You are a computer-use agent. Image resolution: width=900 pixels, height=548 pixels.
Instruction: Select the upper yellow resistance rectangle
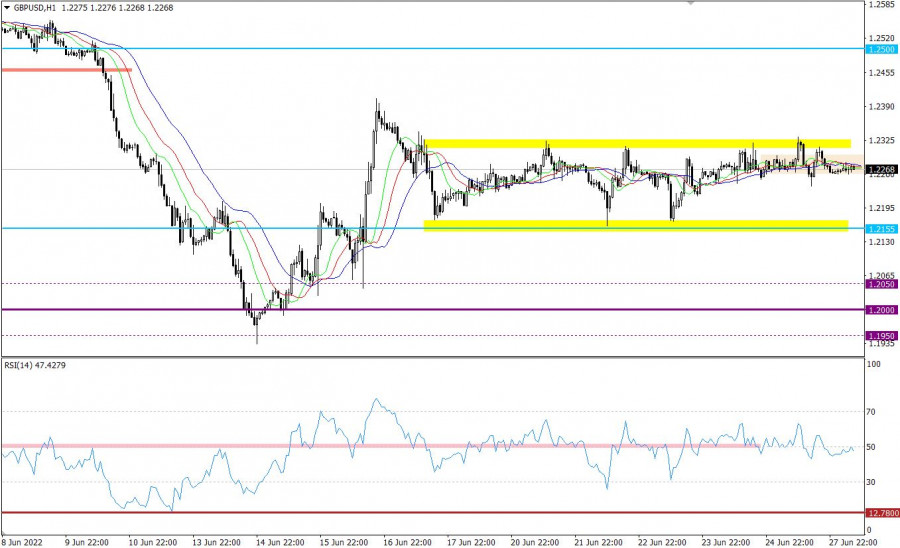(637, 143)
